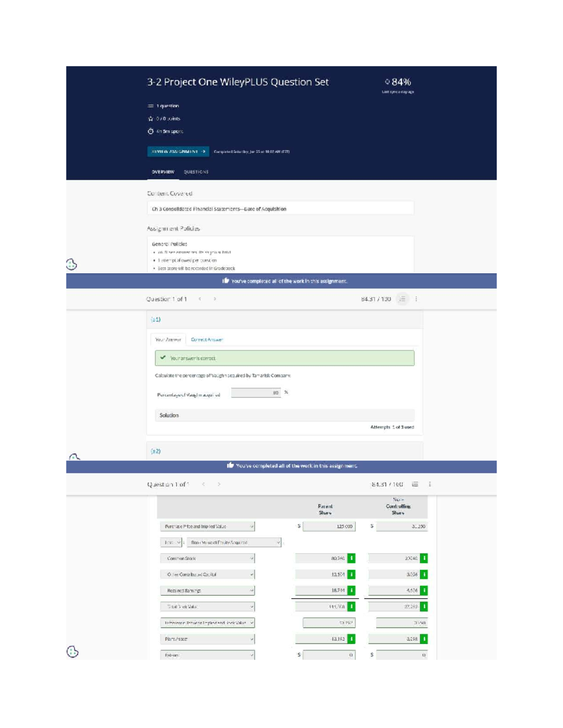Click the Percentage of Vaughn acquired field
Image resolution: width=563 pixels, height=728 pixels.
click(x=256, y=393)
